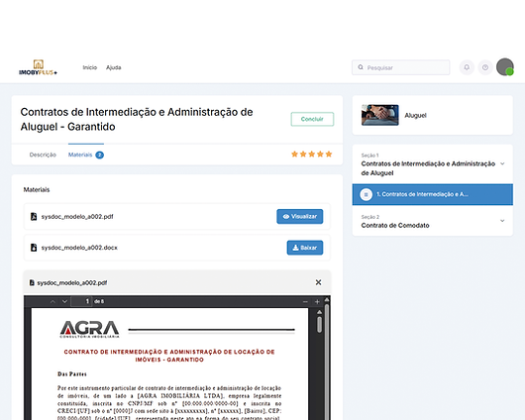Click the ImobyPlus logo
Screen dimensions: 525x420
click(x=38, y=67)
